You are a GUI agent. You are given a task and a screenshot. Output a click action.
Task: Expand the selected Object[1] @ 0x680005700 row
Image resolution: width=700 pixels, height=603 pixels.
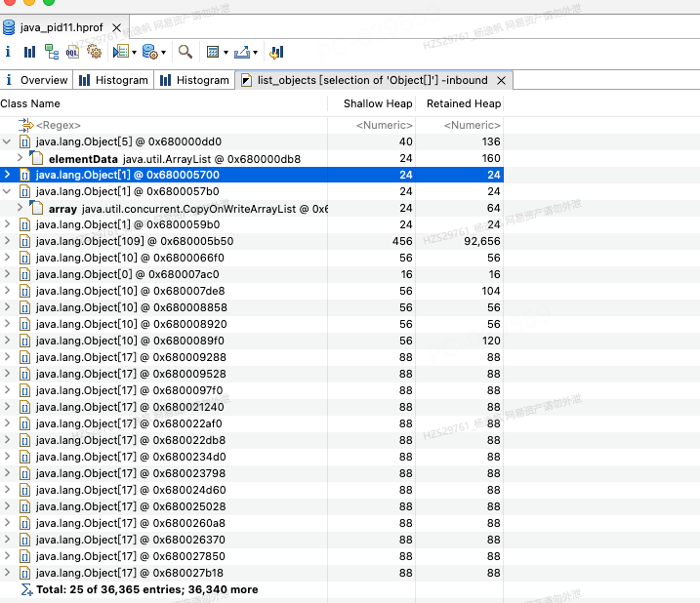coord(7,175)
